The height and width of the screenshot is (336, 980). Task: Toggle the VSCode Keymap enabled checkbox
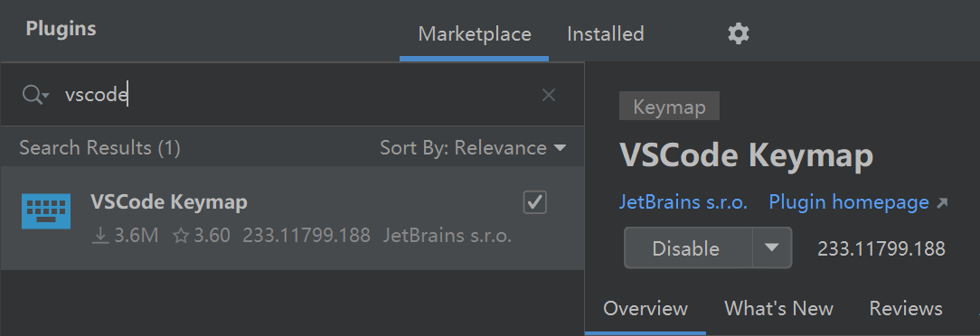point(535,202)
